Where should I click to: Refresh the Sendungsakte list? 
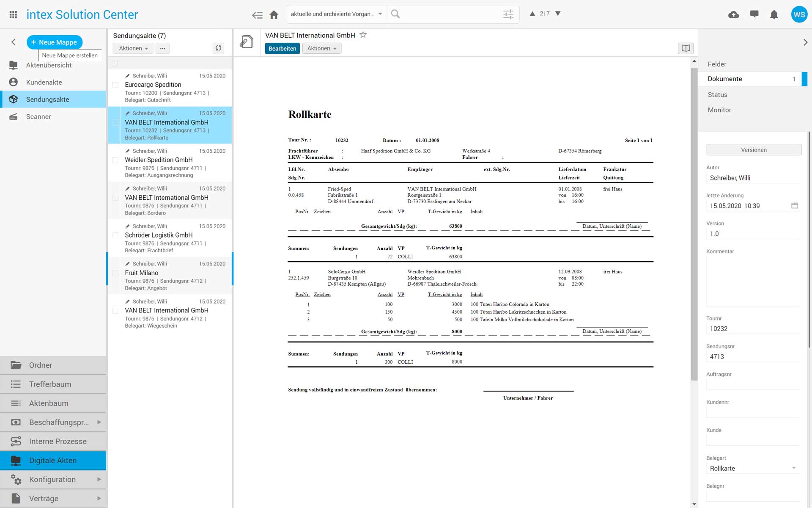218,48
